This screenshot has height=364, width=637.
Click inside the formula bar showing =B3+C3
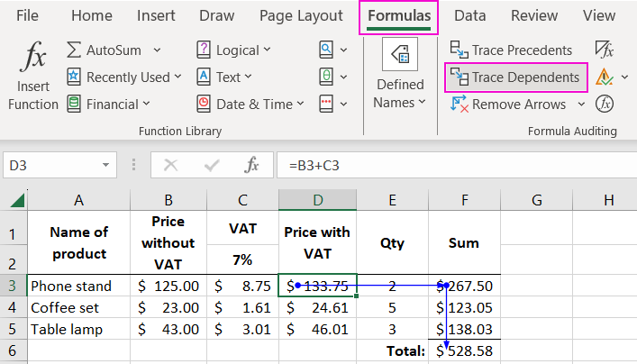pos(450,166)
